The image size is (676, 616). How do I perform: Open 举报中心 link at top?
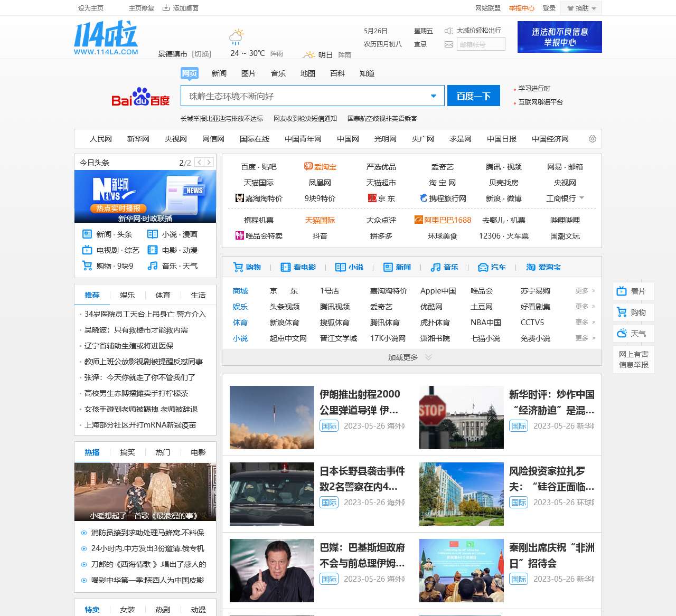coord(522,8)
